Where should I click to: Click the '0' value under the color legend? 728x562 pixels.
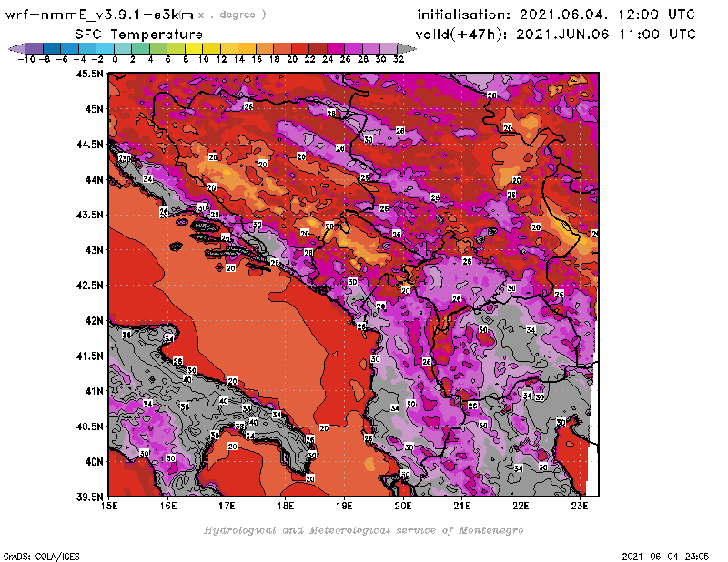pyautogui.click(x=115, y=59)
